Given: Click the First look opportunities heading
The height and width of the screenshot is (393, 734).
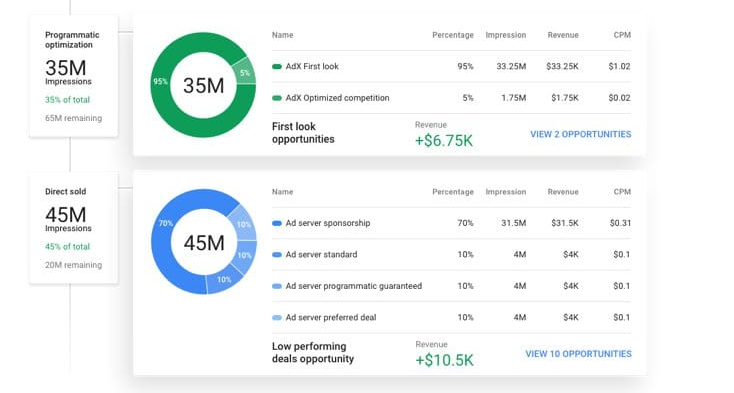Looking at the screenshot, I should pyautogui.click(x=303, y=133).
